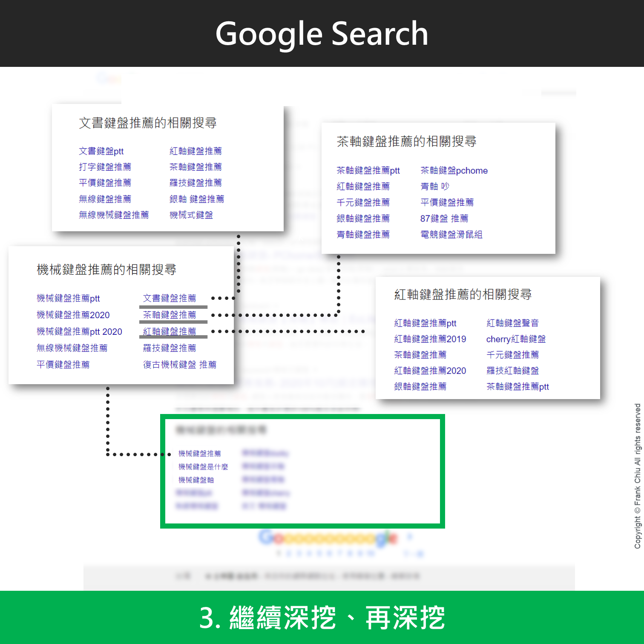Image resolution: width=644 pixels, height=644 pixels.
Task: Click the 文書鍵盤ptt related search link
Action: point(101,151)
